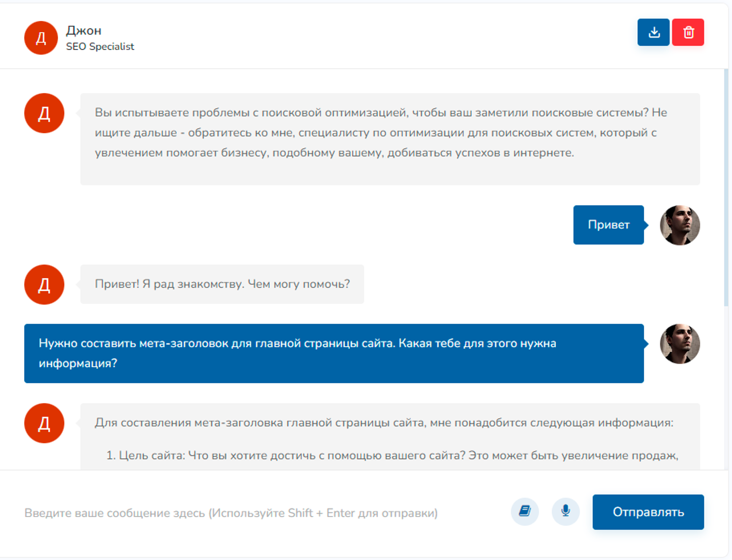Click the Нужно составить мета-заголовок message bubble
Screen dimensions: 732x560
coord(334,353)
